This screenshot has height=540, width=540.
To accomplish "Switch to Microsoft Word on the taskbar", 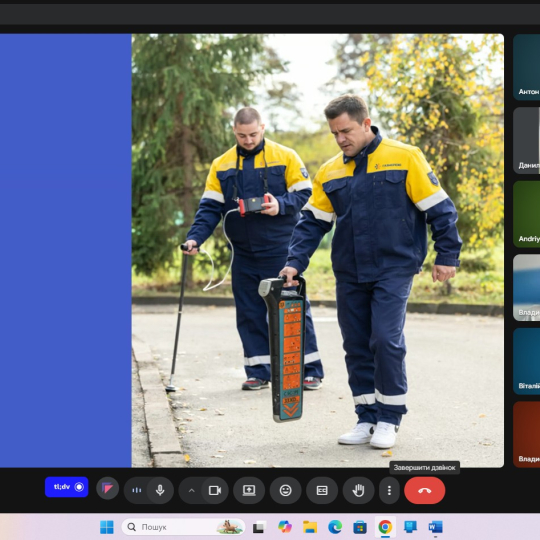I will (435, 527).
